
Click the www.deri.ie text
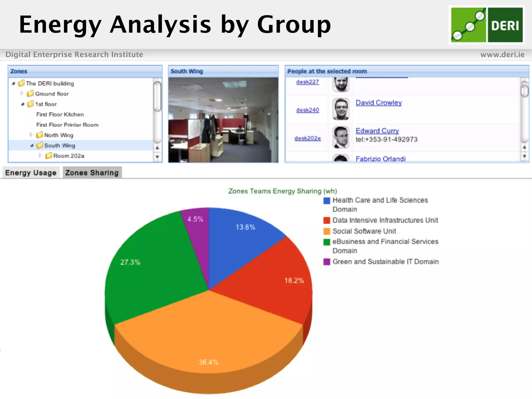coord(502,55)
